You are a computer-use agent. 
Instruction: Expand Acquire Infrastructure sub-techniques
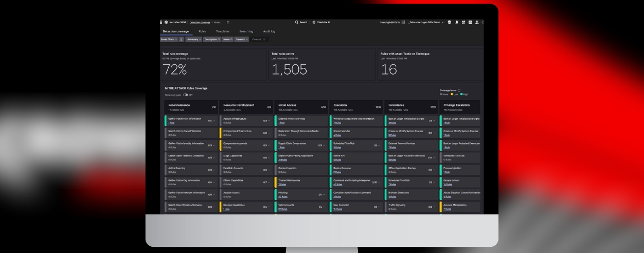pyautogui.click(x=269, y=121)
